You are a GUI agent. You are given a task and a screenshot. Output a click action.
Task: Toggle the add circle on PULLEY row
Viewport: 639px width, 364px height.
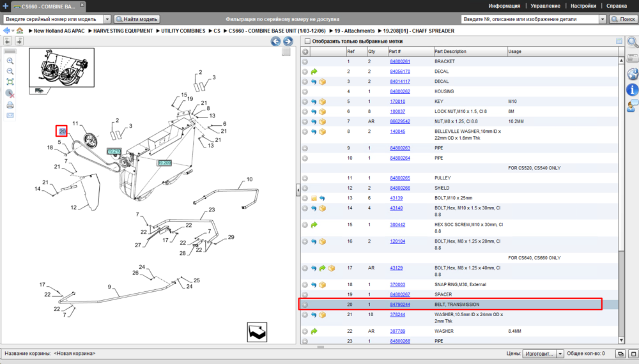pos(305,178)
